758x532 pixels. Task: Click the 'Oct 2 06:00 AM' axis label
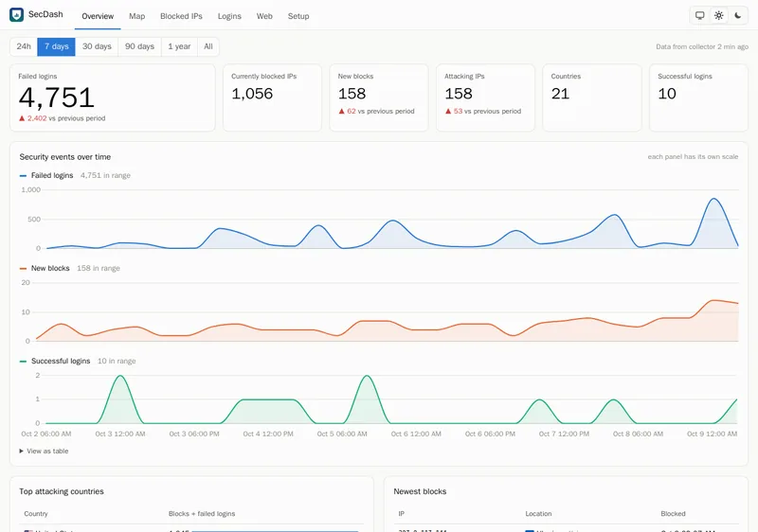point(45,434)
